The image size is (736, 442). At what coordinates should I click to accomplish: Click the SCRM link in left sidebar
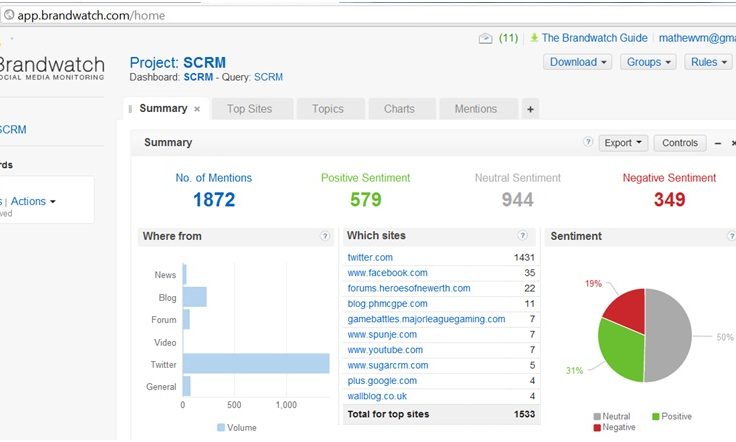13,130
